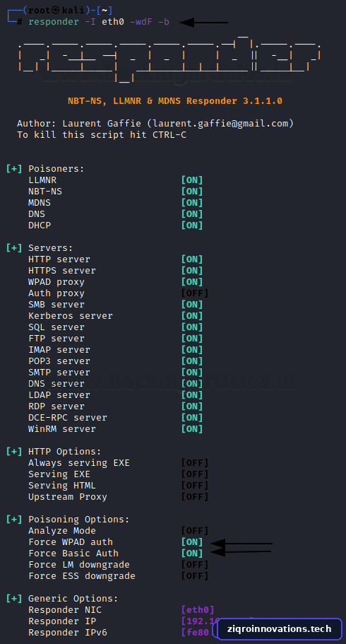Image resolution: width=346 pixels, height=644 pixels.
Task: Click the [+] marker beside Servers
Action: pos(14,248)
